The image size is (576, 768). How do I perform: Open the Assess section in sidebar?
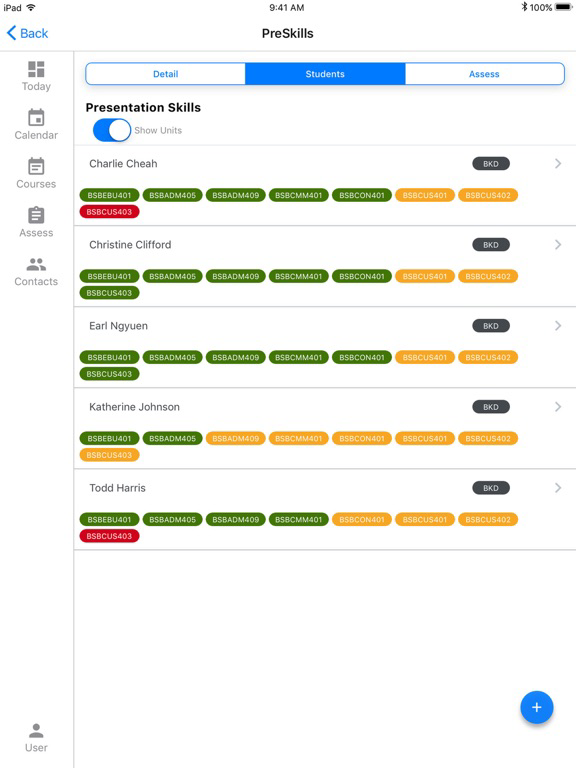36,222
